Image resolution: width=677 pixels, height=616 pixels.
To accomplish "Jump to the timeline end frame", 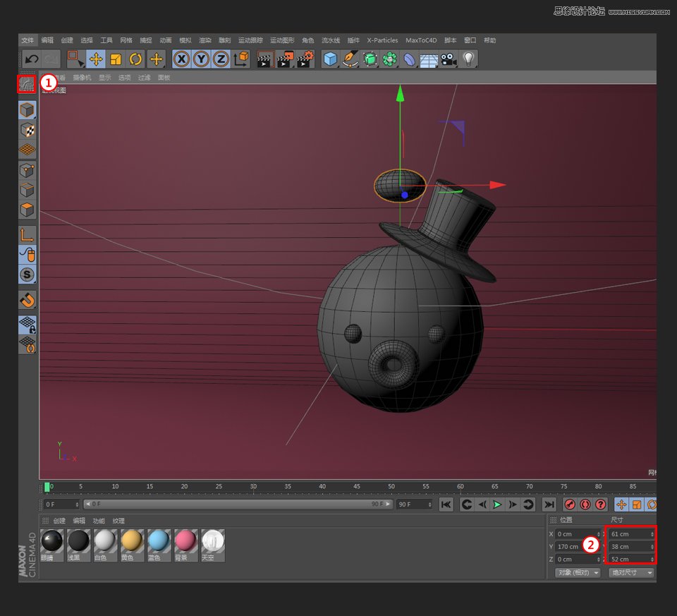I will 548,505.
